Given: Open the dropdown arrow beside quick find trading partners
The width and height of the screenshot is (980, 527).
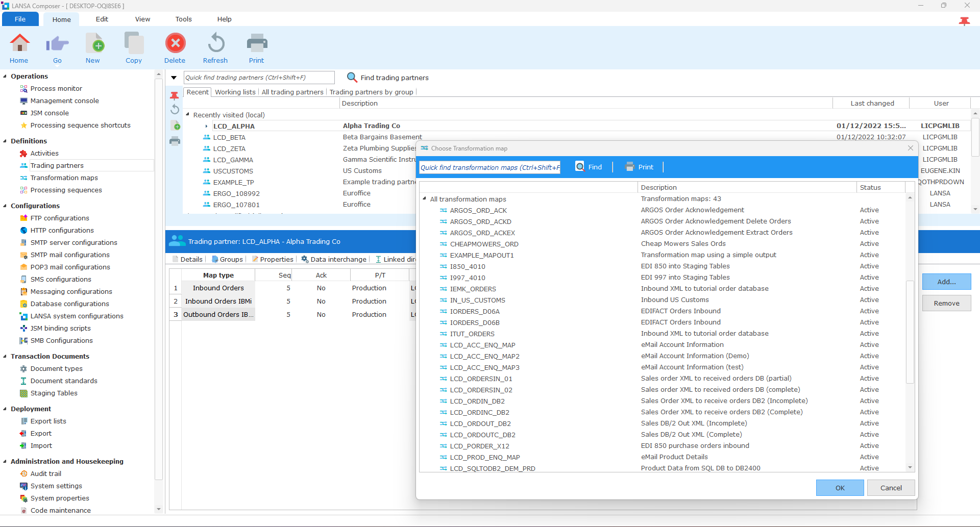Looking at the screenshot, I should coord(174,78).
